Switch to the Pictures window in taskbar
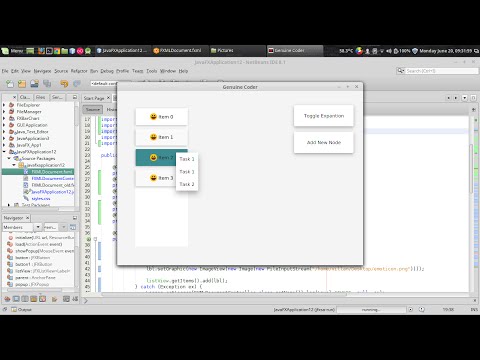Viewport: 480px width, 360px height. (x=237, y=51)
